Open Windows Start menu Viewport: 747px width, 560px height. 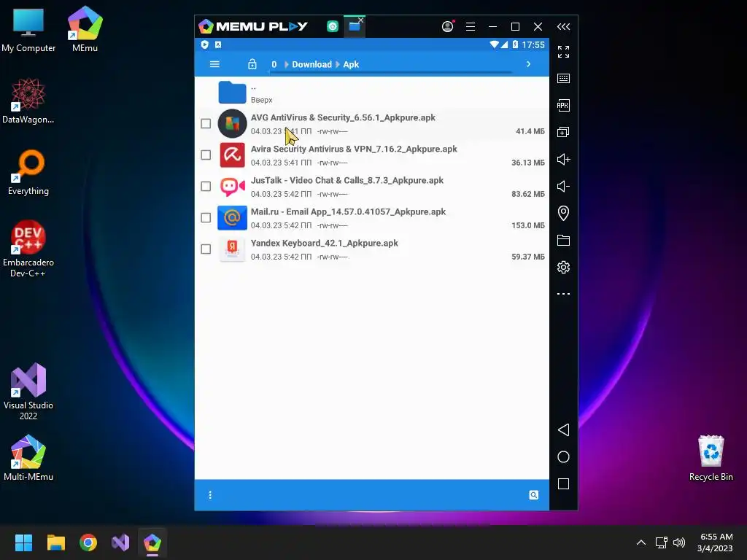[x=23, y=542]
